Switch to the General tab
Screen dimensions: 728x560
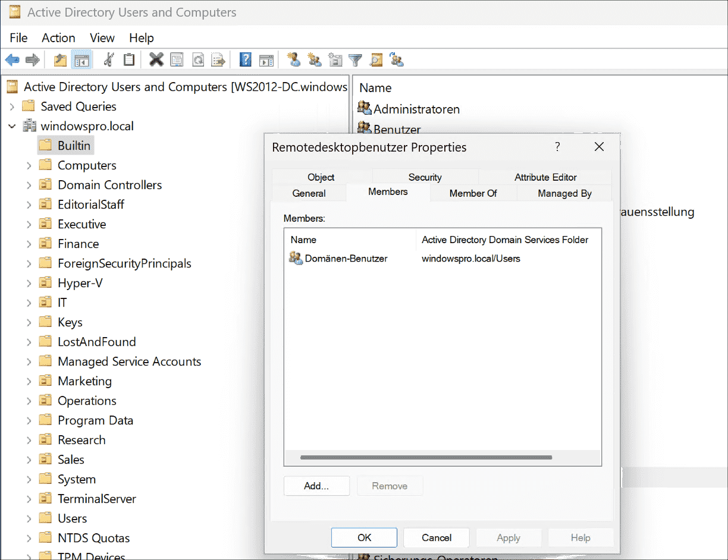309,193
